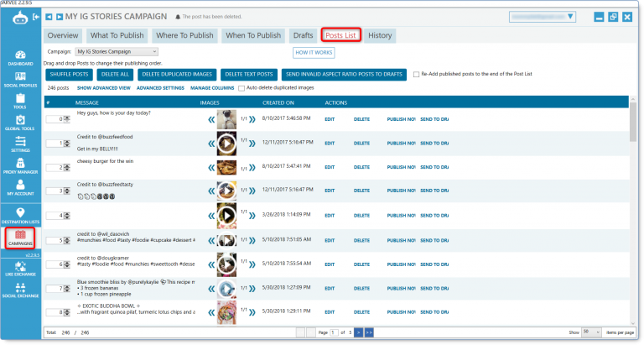The height and width of the screenshot is (345, 644).
Task: Click Delete Duplicated Images button
Action: (177, 75)
